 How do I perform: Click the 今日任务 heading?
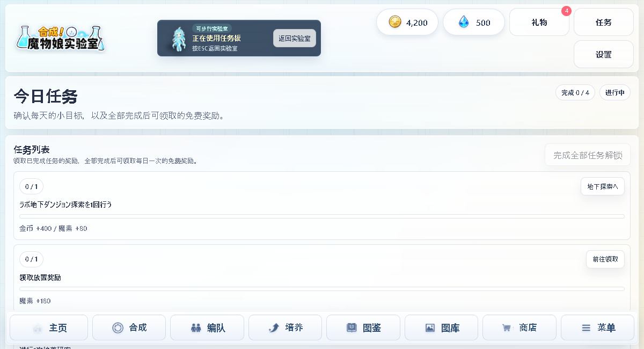[46, 96]
